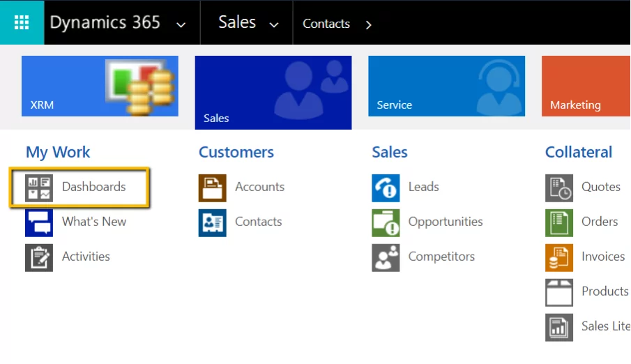
Task: Click the Orders icon
Action: point(559,222)
